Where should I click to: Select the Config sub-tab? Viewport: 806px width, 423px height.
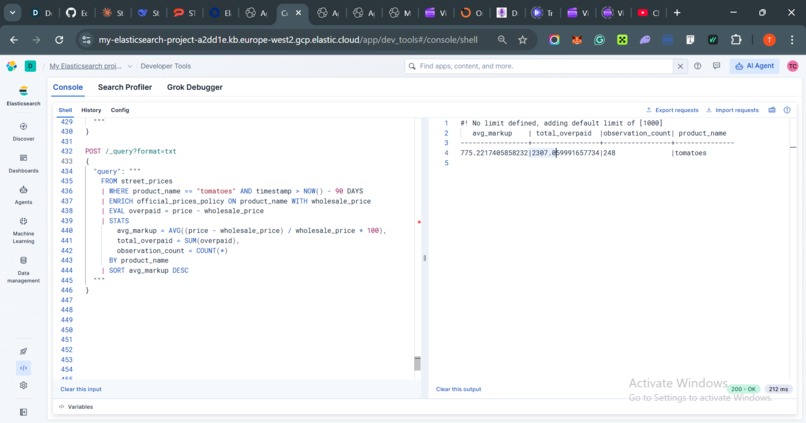coord(120,110)
